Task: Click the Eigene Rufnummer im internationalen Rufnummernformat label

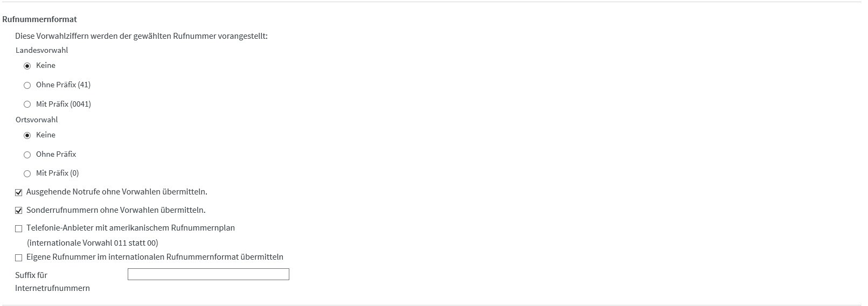Action: pos(155,257)
